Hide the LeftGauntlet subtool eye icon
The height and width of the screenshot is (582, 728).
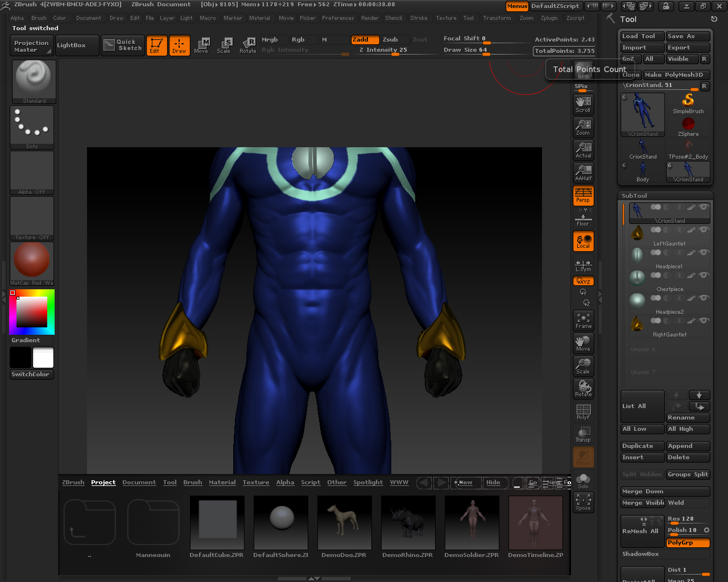pos(704,230)
